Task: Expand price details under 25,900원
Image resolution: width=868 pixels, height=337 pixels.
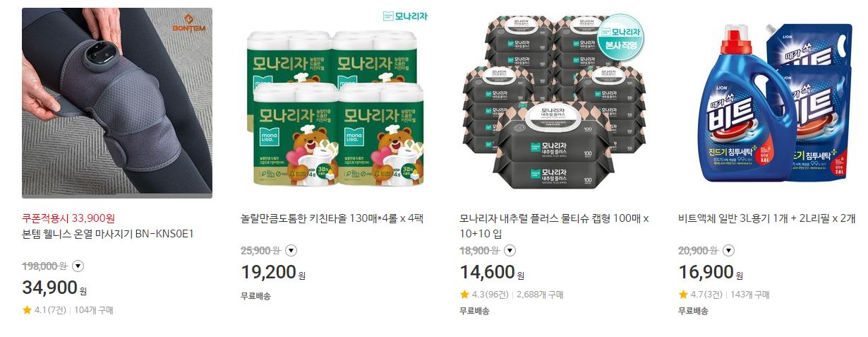Action: (291, 250)
